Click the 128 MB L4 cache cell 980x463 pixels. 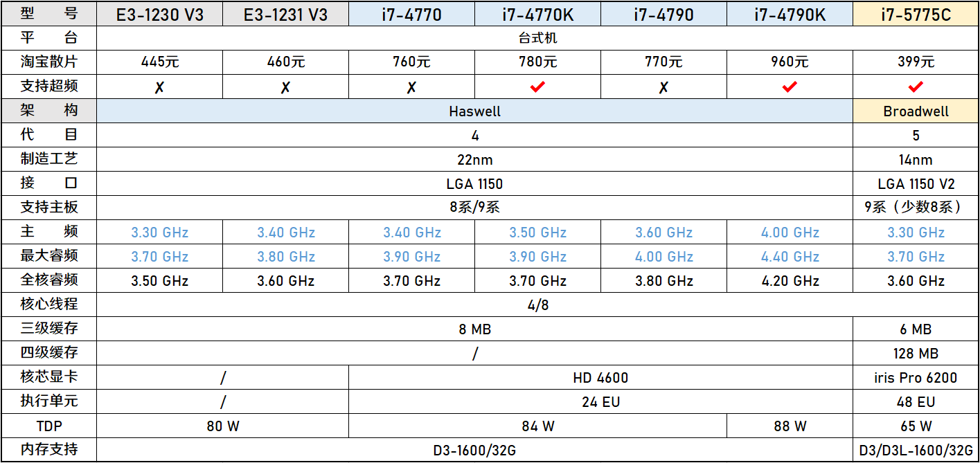[x=916, y=354]
